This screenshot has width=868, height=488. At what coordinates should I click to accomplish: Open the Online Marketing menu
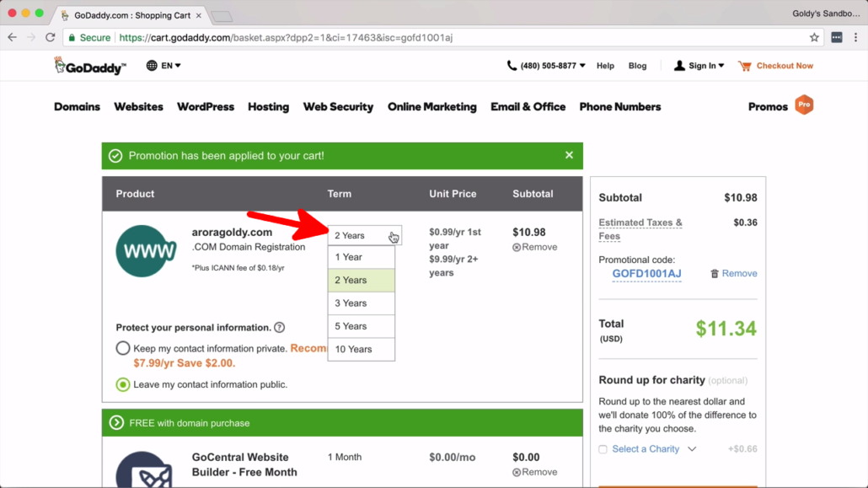(x=431, y=107)
